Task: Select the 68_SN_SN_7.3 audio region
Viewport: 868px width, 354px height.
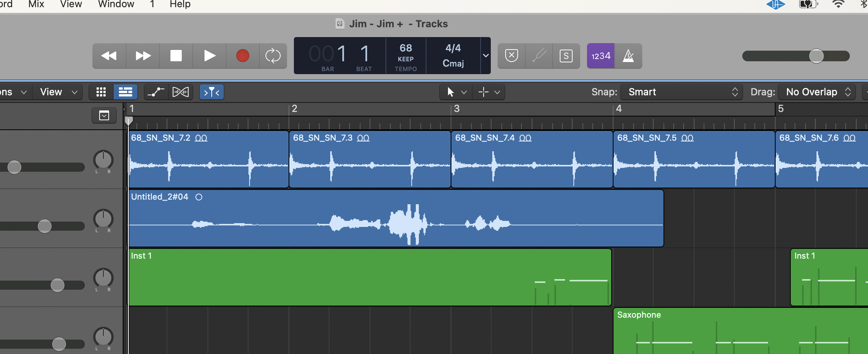Action: [x=370, y=159]
